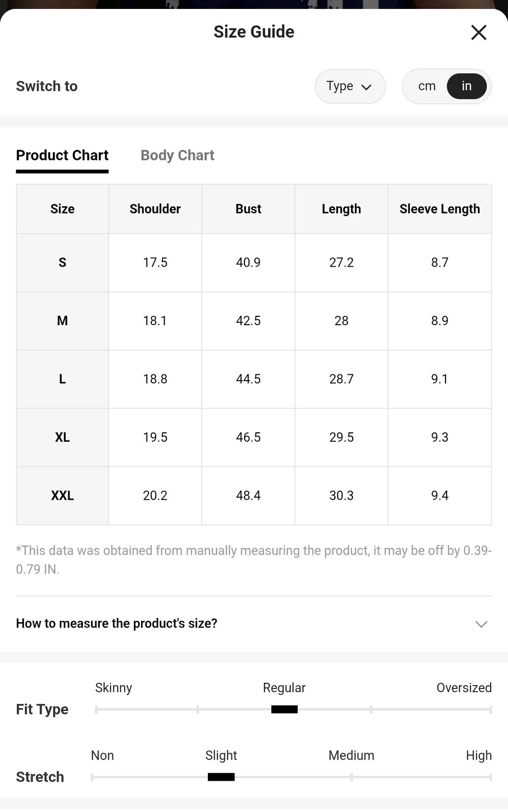Click the Bust value 44.5 cell

tap(248, 379)
